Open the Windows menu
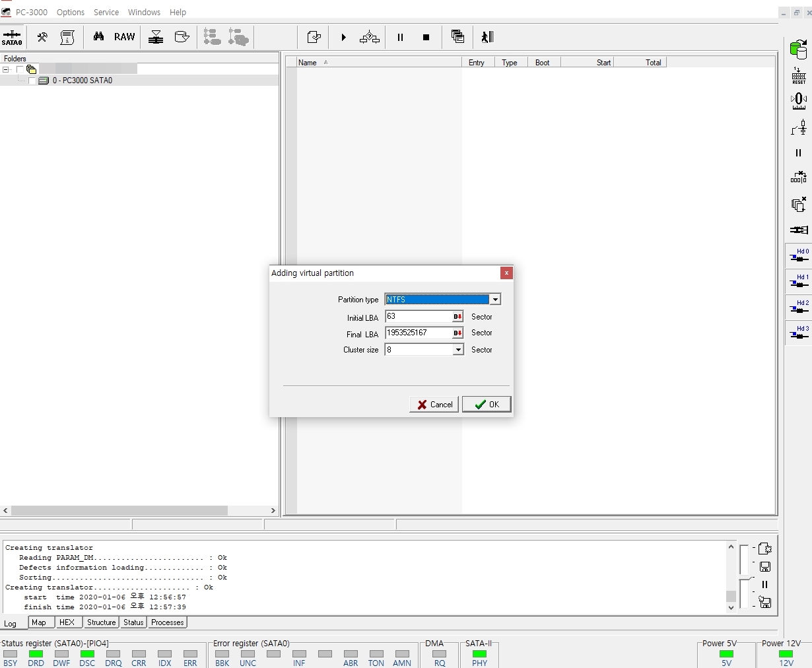The image size is (812, 668). pyautogui.click(x=144, y=12)
